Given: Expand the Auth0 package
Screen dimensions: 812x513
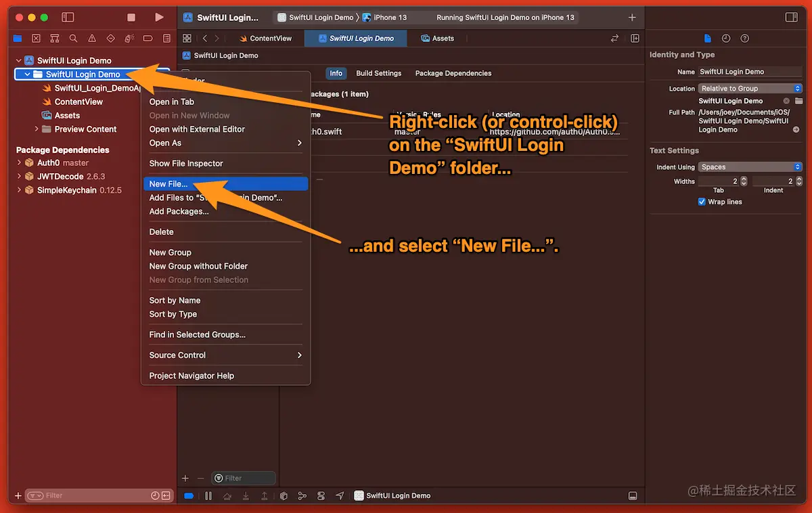Looking at the screenshot, I should pos(19,162).
